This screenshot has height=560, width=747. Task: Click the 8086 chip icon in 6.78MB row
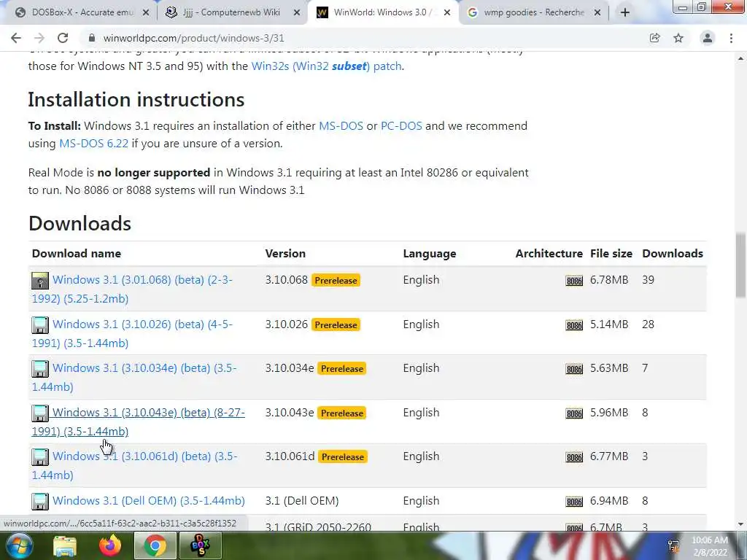point(574,281)
